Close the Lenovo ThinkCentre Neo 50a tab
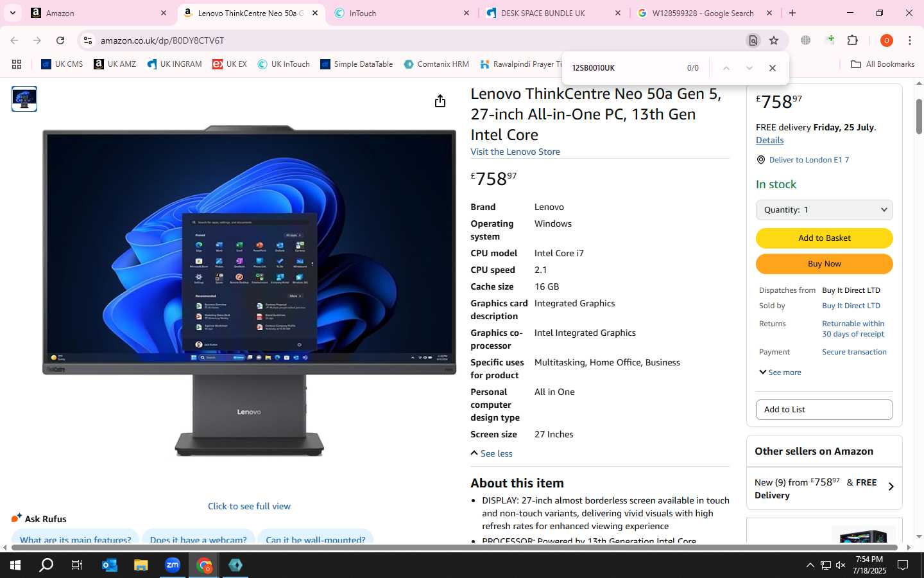Image resolution: width=924 pixels, height=578 pixels. pyautogui.click(x=315, y=13)
